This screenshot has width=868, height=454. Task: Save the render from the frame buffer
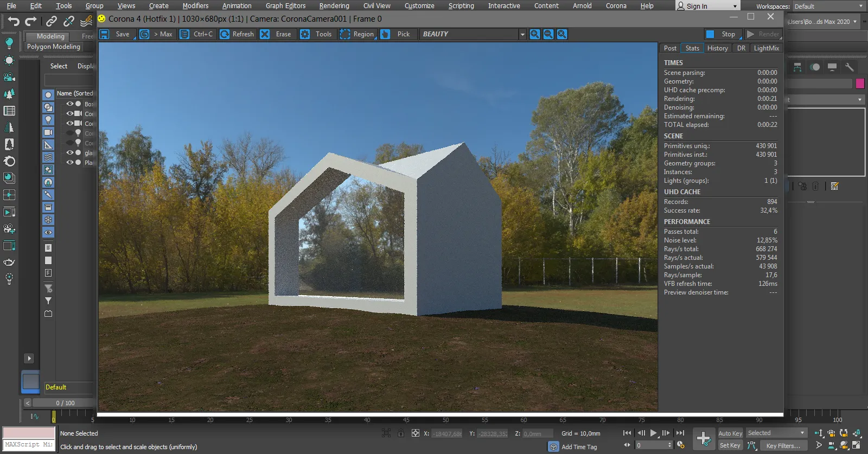(116, 34)
